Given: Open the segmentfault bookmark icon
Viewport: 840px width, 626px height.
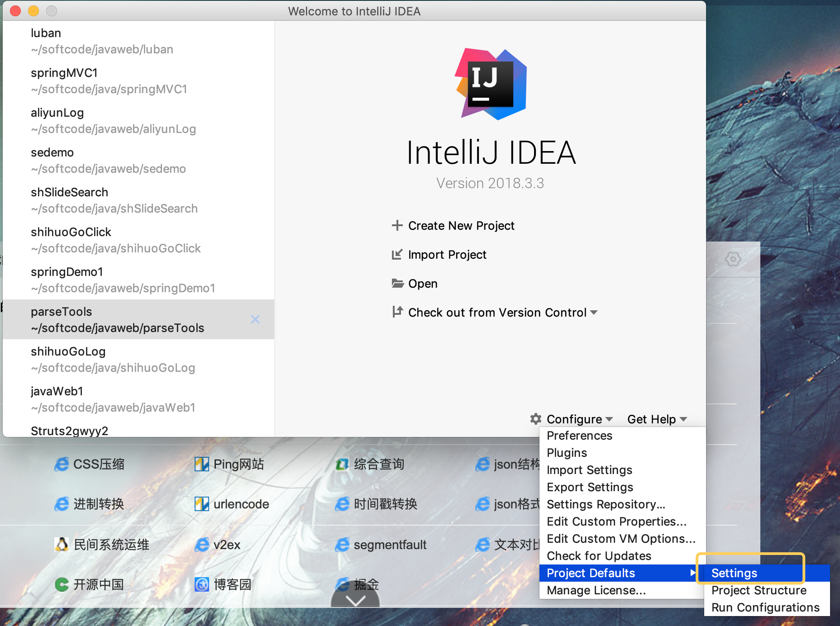Looking at the screenshot, I should (x=342, y=545).
